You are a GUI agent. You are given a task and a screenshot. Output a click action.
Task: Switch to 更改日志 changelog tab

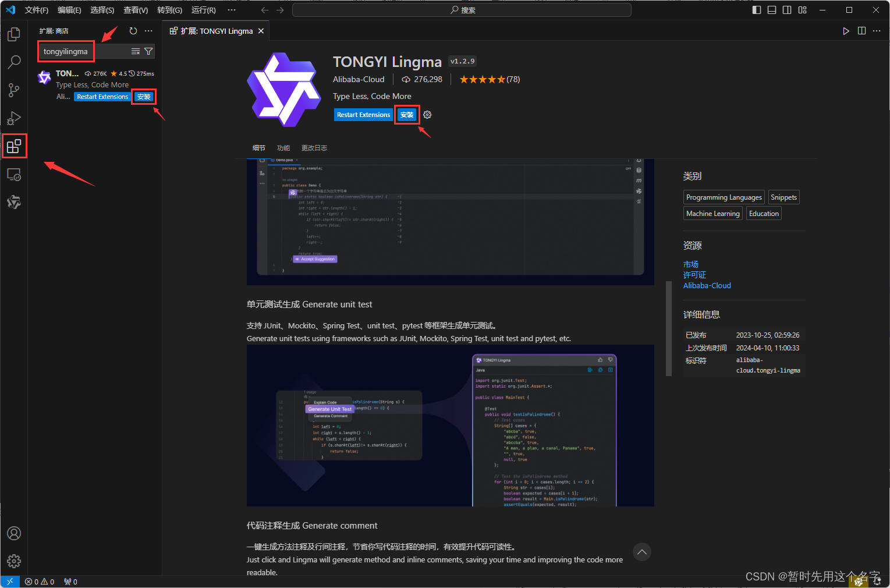point(314,148)
